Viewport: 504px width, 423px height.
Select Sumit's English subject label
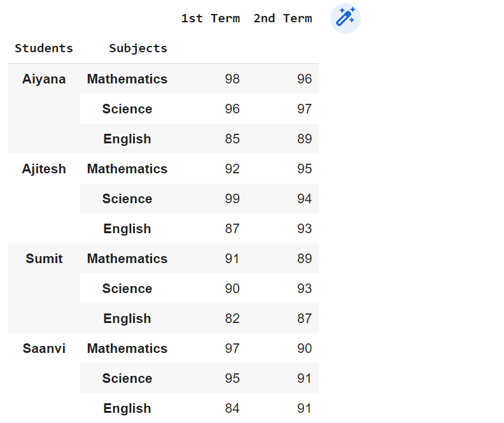click(x=127, y=319)
